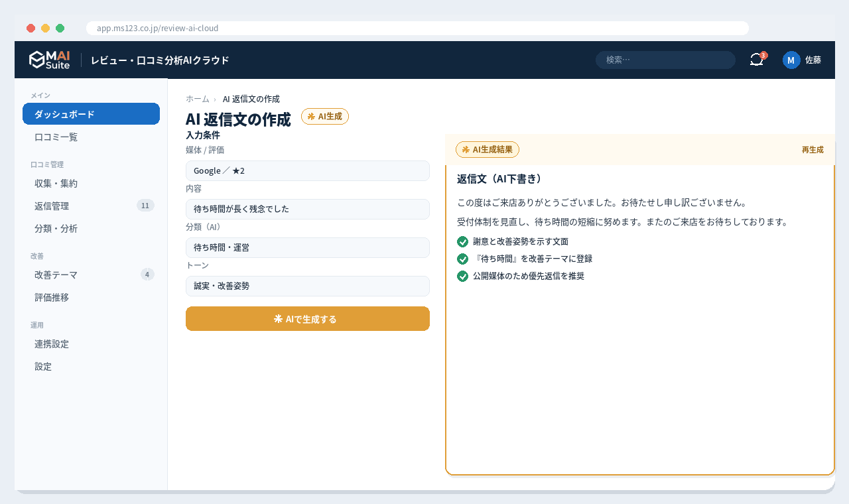The width and height of the screenshot is (849, 504).
Task: Click the トーン field 誠実・改善姿勢
Action: [x=308, y=286]
